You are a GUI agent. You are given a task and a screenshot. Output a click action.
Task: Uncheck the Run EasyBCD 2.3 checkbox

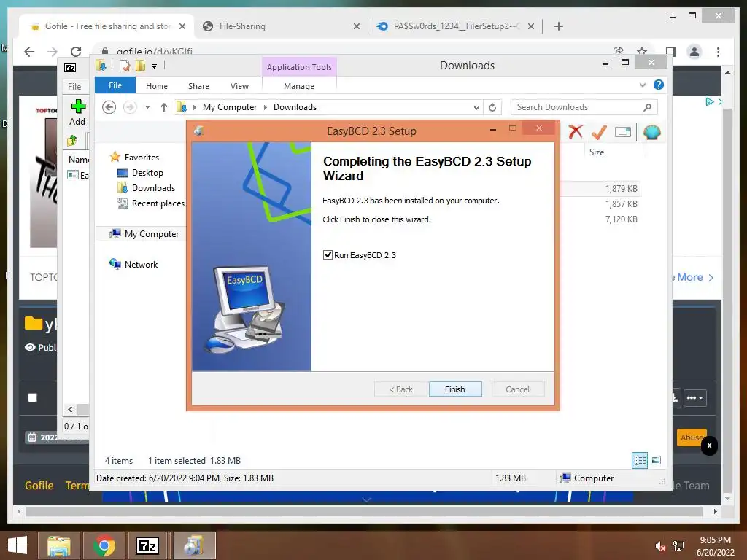tap(328, 254)
